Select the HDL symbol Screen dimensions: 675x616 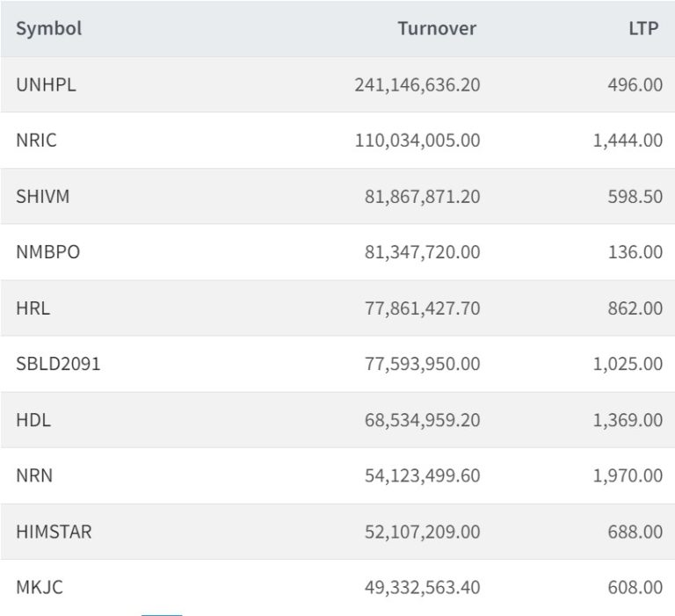tap(33, 420)
